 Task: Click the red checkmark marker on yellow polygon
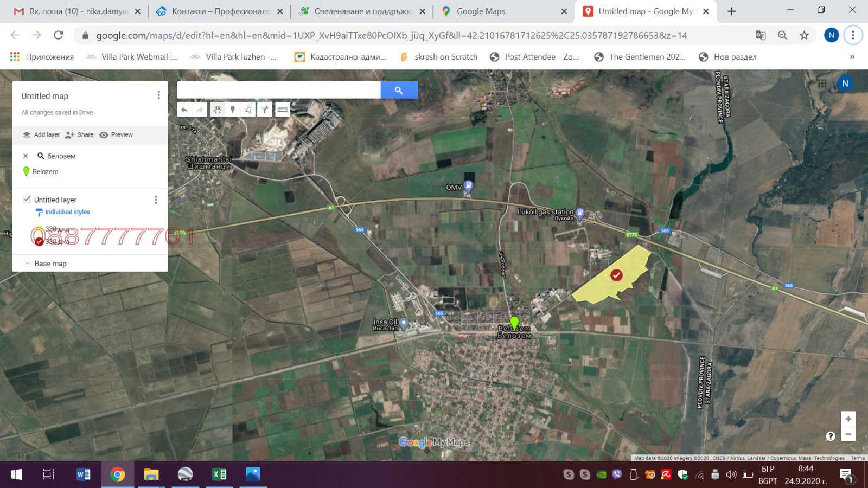pyautogui.click(x=616, y=275)
